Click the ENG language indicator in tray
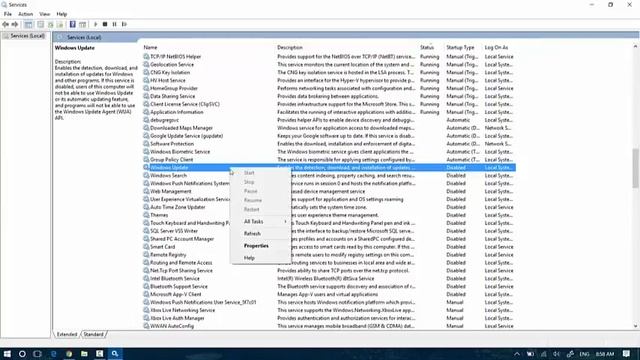Viewport: 640px width, 360px height. point(584,354)
